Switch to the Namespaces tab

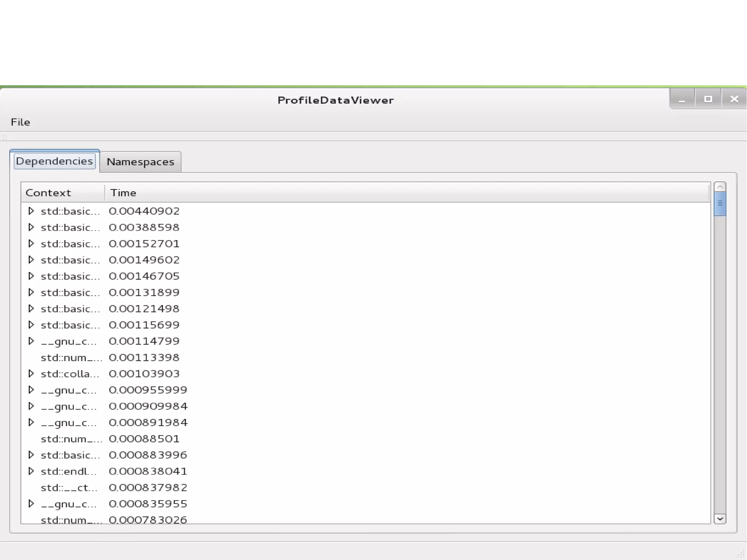coord(140,162)
